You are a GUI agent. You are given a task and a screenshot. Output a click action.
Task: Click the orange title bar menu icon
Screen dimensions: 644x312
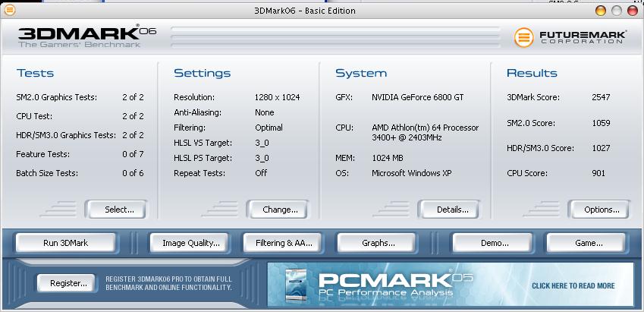[x=9, y=10]
